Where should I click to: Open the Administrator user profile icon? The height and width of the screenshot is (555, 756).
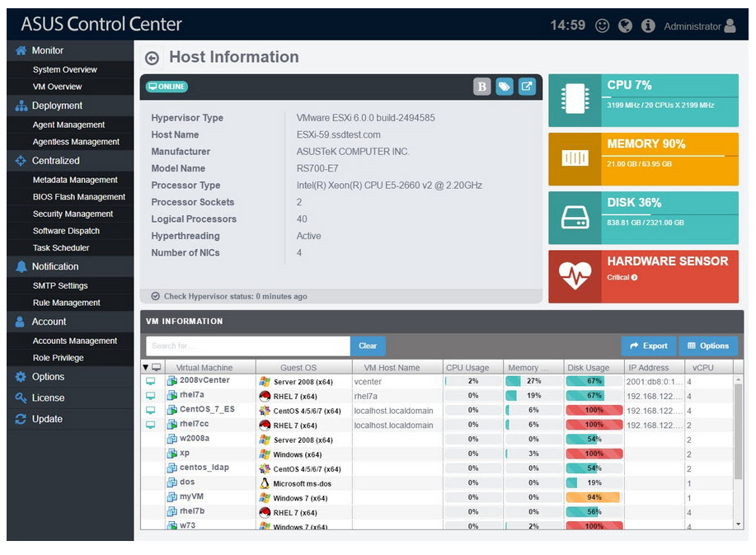(730, 26)
